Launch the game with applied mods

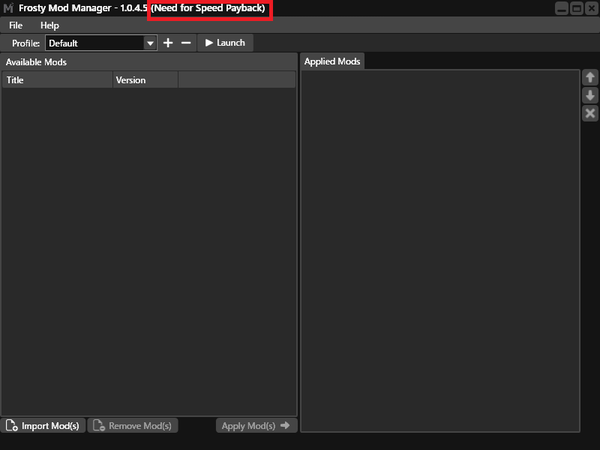[225, 43]
